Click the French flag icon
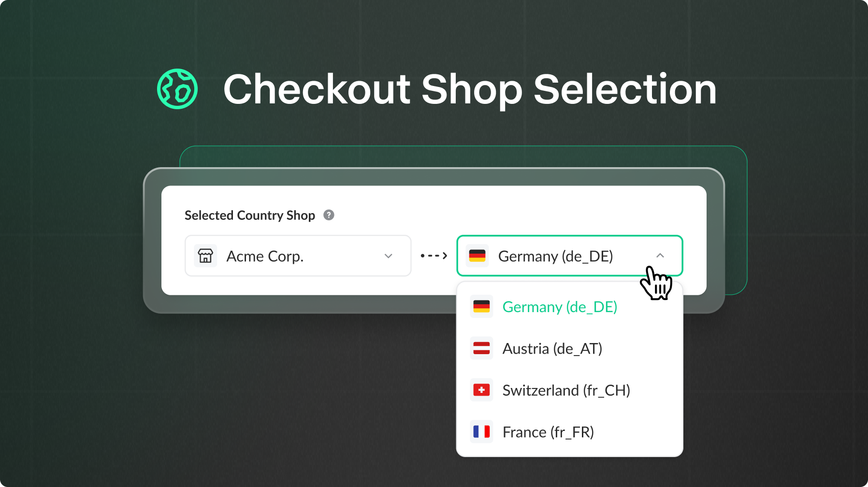The height and width of the screenshot is (487, 868). [481, 431]
